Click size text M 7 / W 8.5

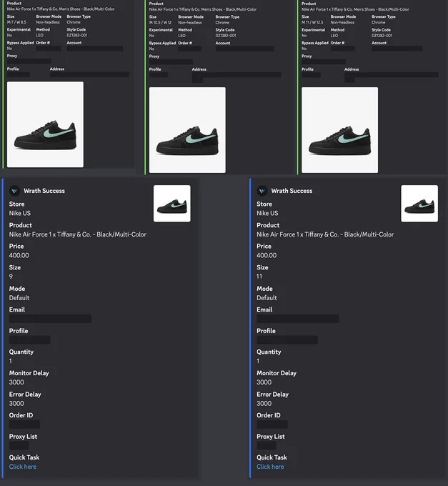pyautogui.click(x=16, y=22)
